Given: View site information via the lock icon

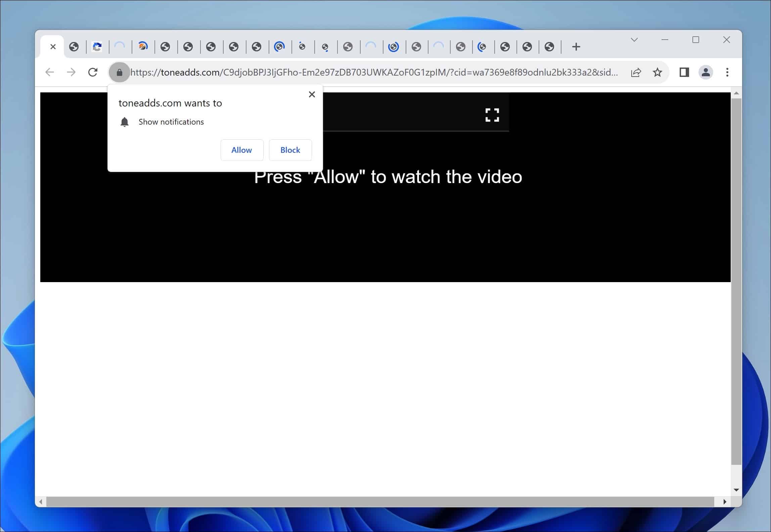Looking at the screenshot, I should coord(119,72).
